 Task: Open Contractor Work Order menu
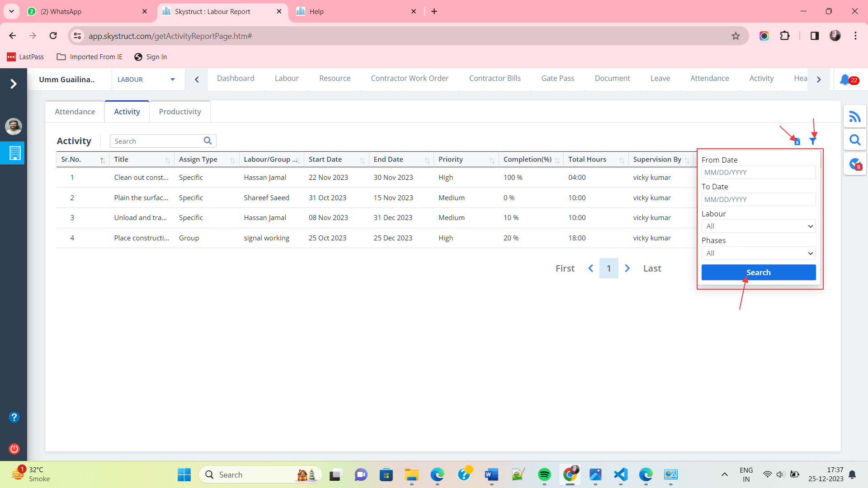tap(409, 78)
